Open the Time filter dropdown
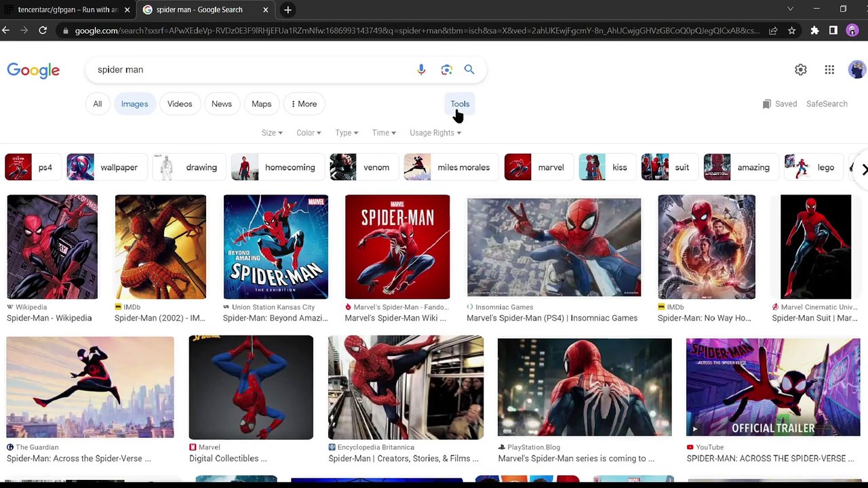This screenshot has height=488, width=868. (x=384, y=133)
